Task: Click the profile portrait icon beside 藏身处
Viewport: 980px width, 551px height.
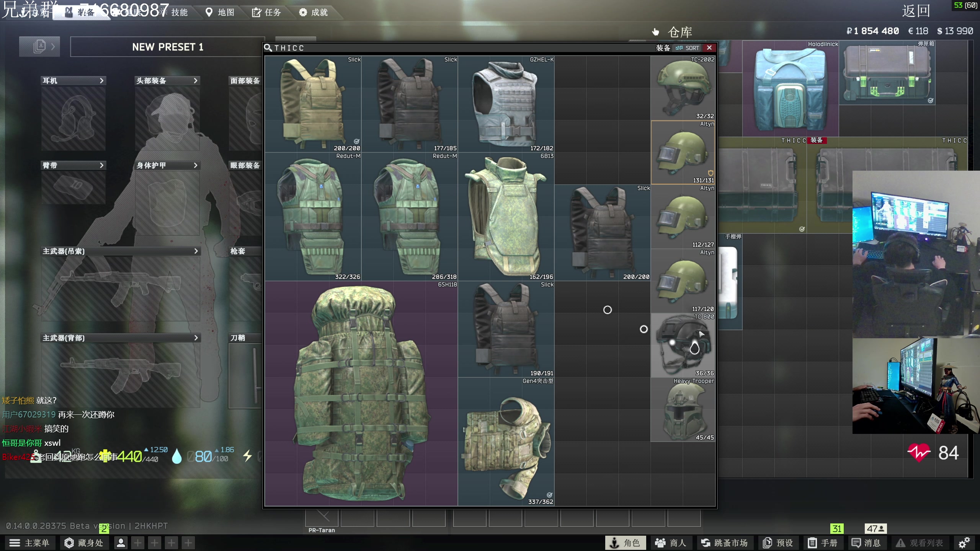Action: 121,543
